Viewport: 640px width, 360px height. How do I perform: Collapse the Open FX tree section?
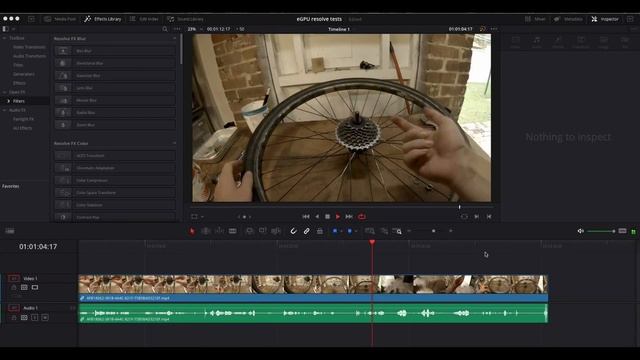(x=4, y=92)
